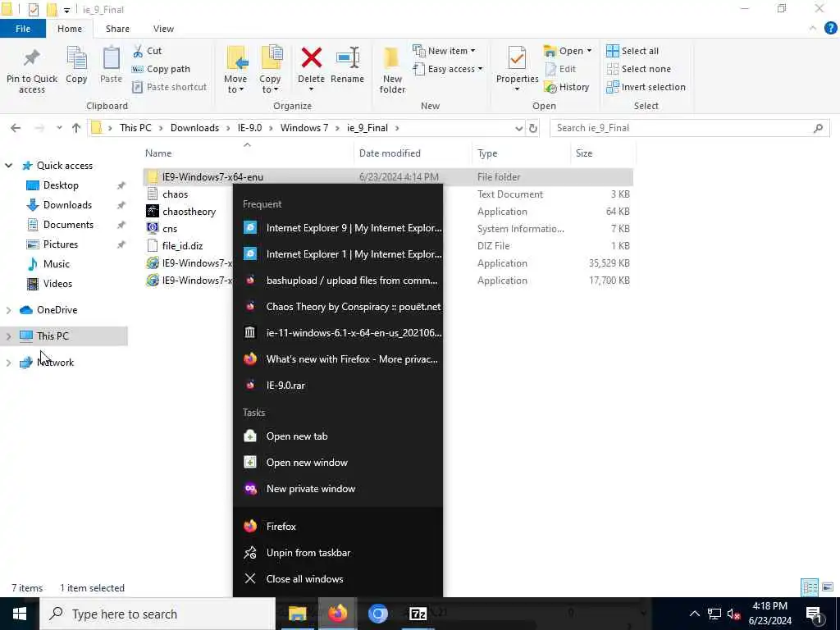Viewport: 840px width, 630px height.
Task: Click the Paste ribbon button
Action: coord(111,66)
